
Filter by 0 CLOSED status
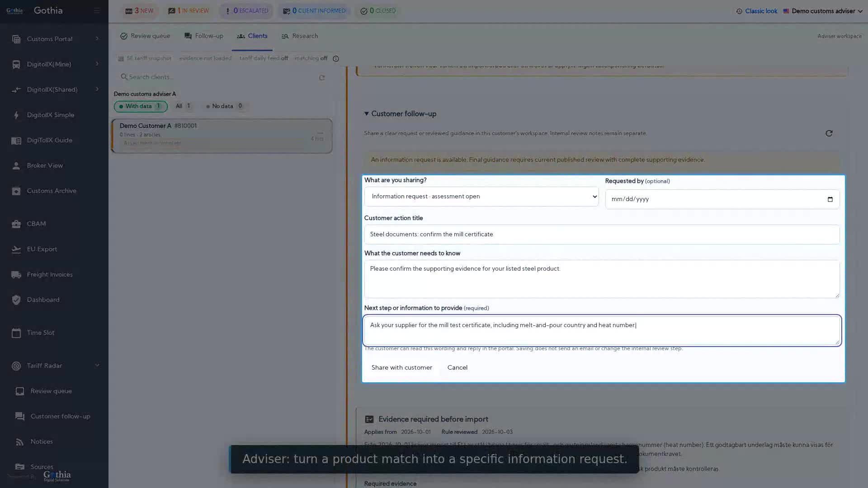pos(378,11)
